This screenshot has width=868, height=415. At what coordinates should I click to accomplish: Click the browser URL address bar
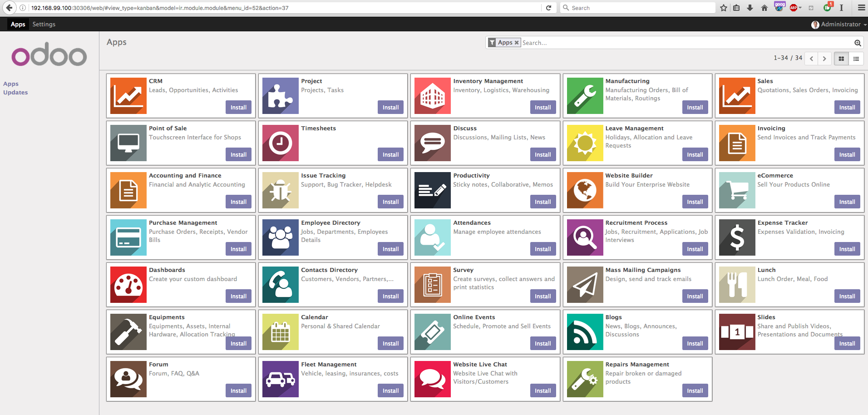285,8
